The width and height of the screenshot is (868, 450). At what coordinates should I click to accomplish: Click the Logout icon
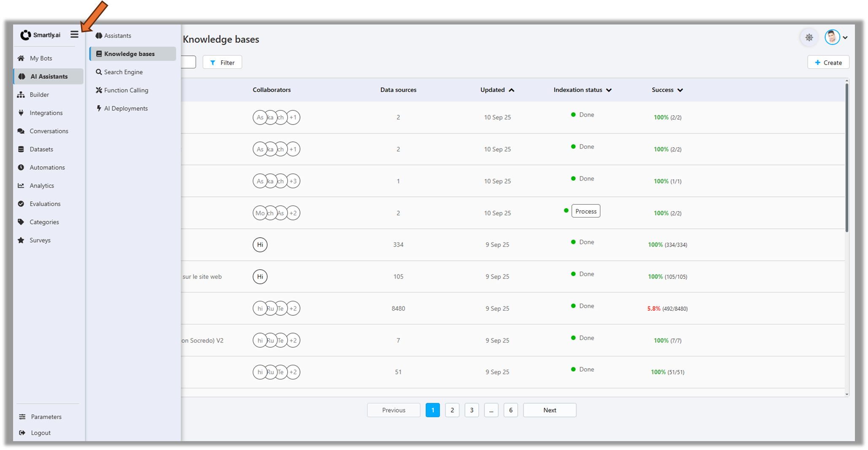(22, 433)
